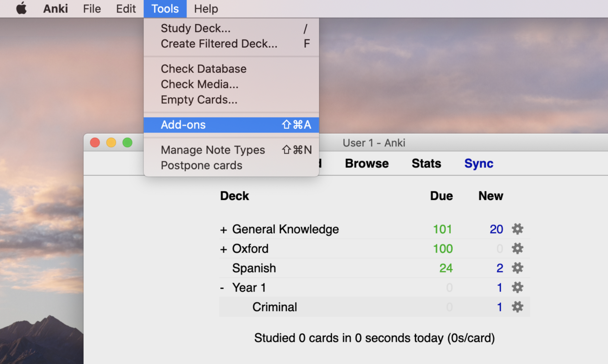608x364 pixels.
Task: Open the Apple menu
Action: click(x=21, y=8)
